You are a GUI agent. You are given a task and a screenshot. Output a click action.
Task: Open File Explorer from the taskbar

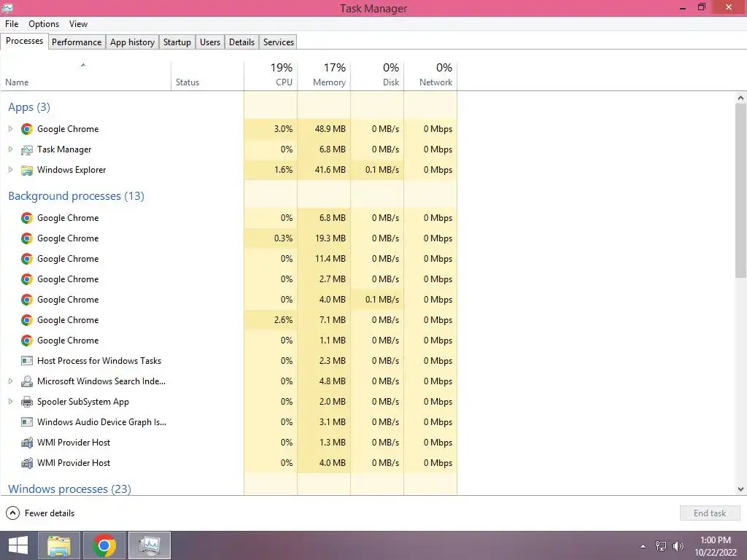pyautogui.click(x=58, y=545)
